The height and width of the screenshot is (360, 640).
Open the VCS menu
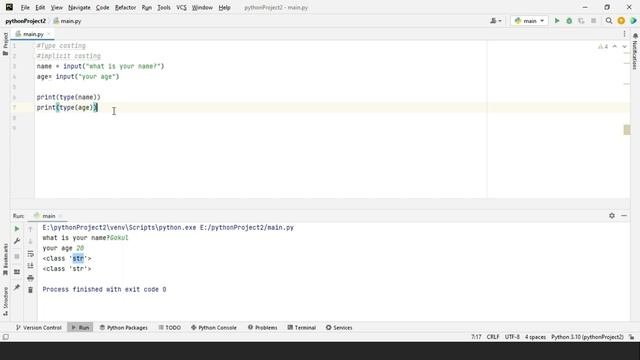(181, 7)
